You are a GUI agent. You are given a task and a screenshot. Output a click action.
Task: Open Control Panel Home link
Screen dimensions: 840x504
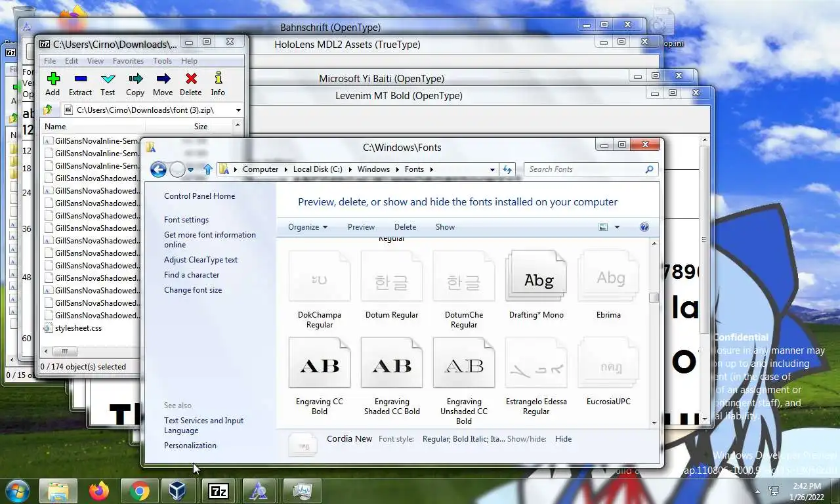[199, 196]
